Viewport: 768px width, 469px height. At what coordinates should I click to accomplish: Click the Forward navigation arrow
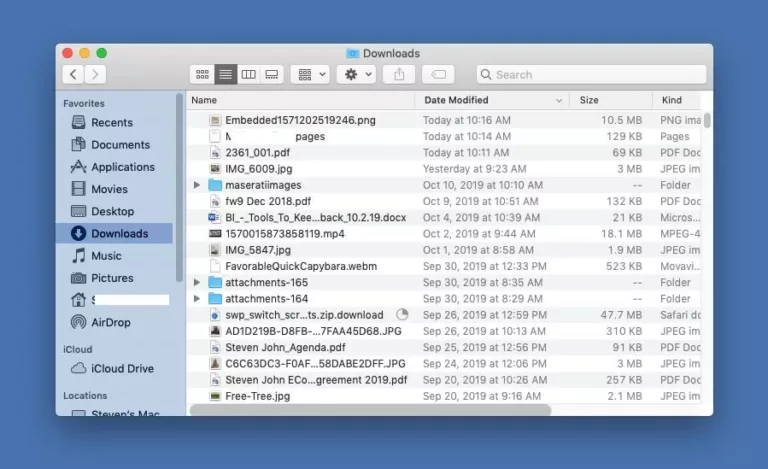95,75
